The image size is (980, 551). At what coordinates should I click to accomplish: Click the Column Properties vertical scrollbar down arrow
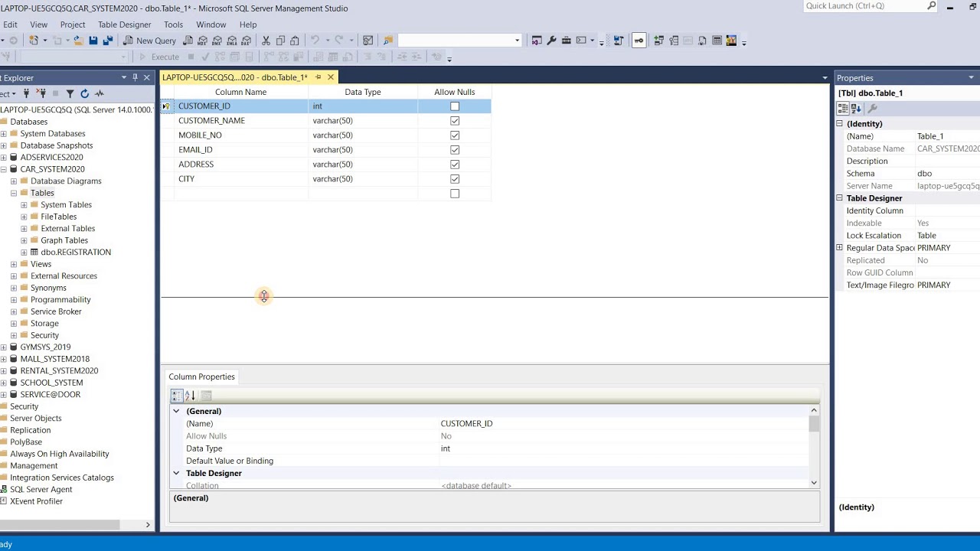coord(814,483)
